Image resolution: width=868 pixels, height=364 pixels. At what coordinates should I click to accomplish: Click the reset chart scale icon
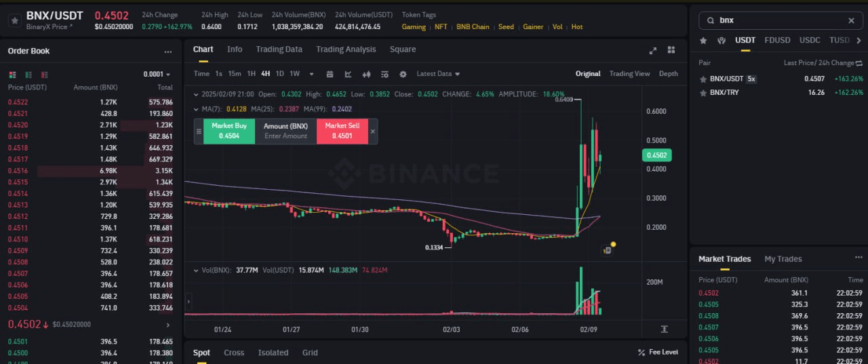pos(664,329)
